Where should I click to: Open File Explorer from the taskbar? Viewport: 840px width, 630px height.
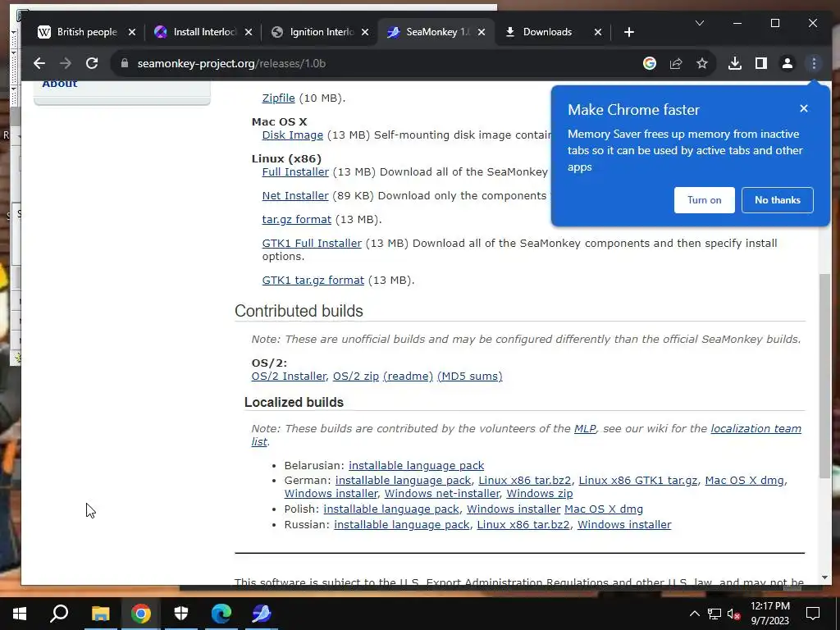[100, 614]
